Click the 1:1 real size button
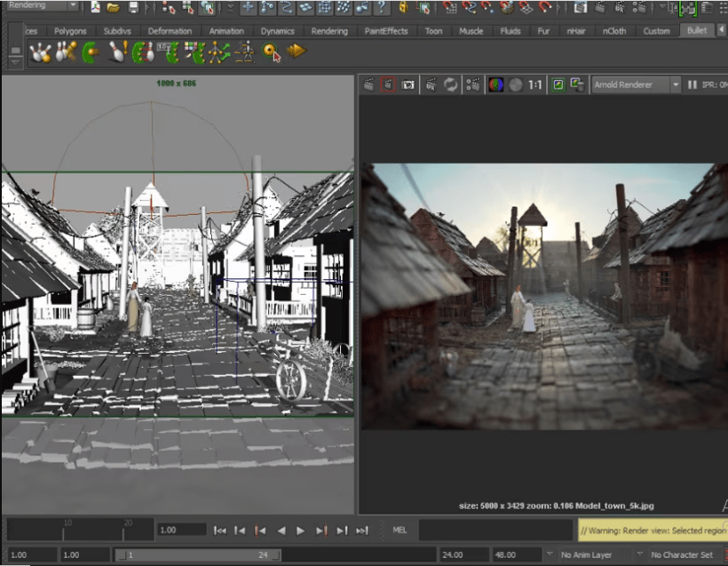The width and height of the screenshot is (728, 566). (x=535, y=85)
